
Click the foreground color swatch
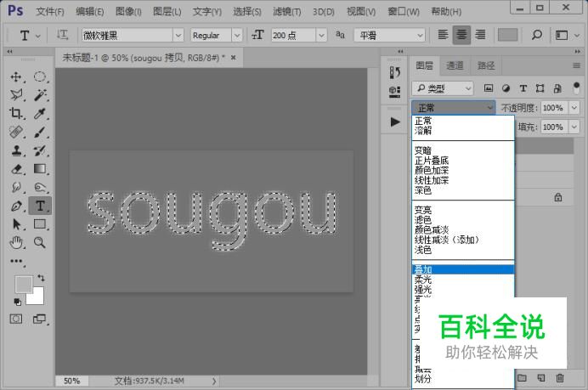tap(23, 285)
